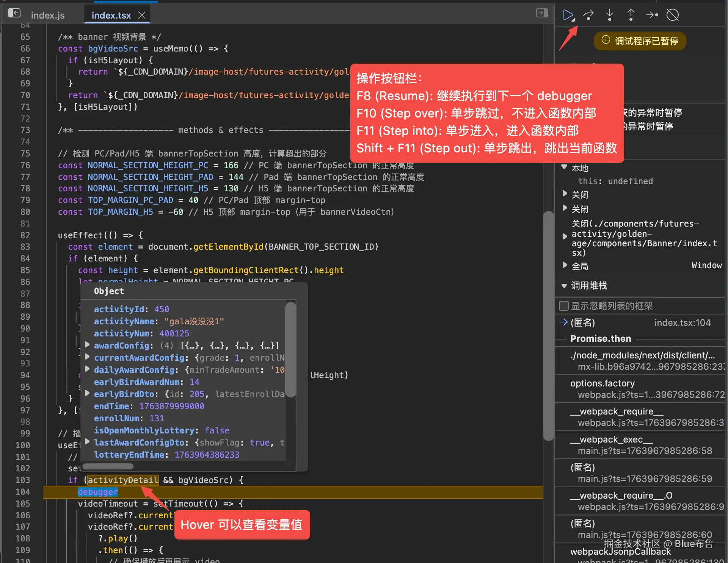Select the index.tsx tab
Screen dimensions: 728x563
click(x=111, y=15)
